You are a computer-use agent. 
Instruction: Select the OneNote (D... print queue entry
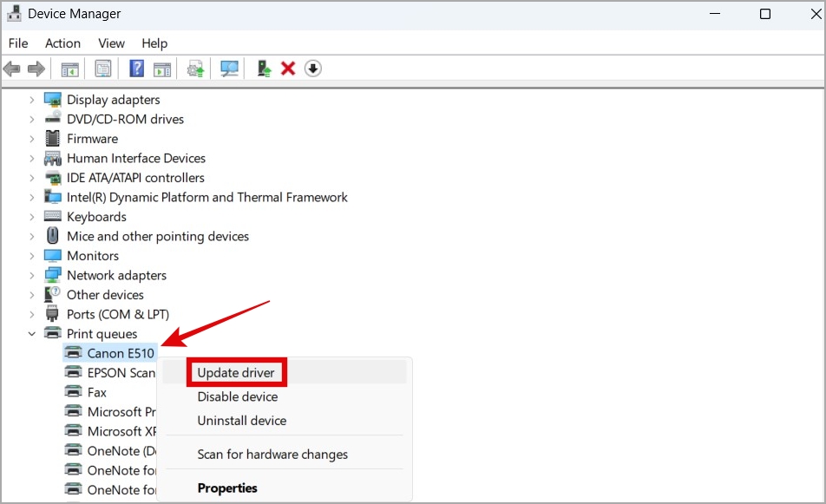(x=122, y=450)
